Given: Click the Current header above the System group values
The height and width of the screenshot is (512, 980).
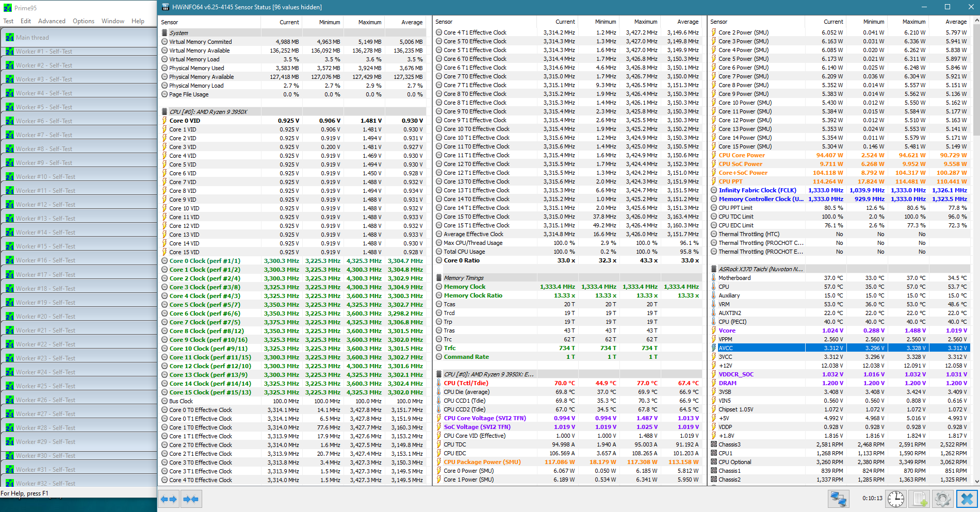Looking at the screenshot, I should coord(281,22).
